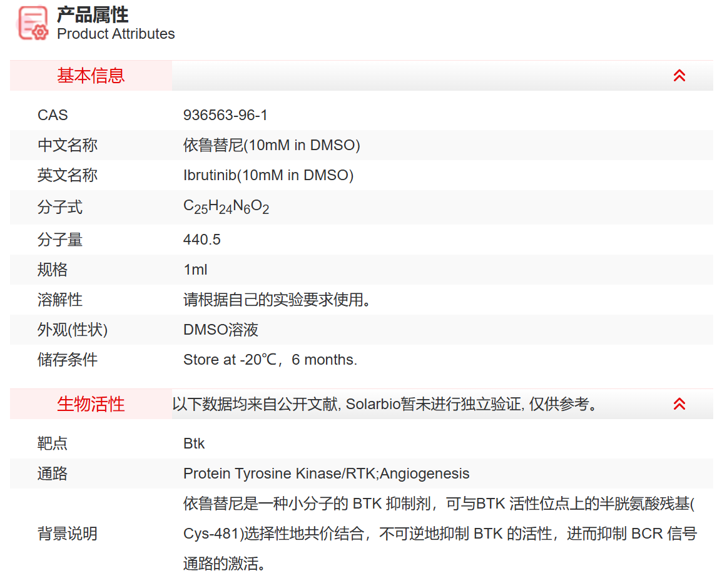Click the formula C25H24N6O2

(226, 206)
